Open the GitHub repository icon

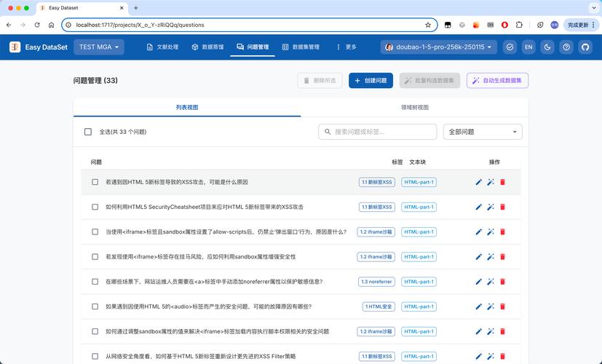tap(585, 47)
